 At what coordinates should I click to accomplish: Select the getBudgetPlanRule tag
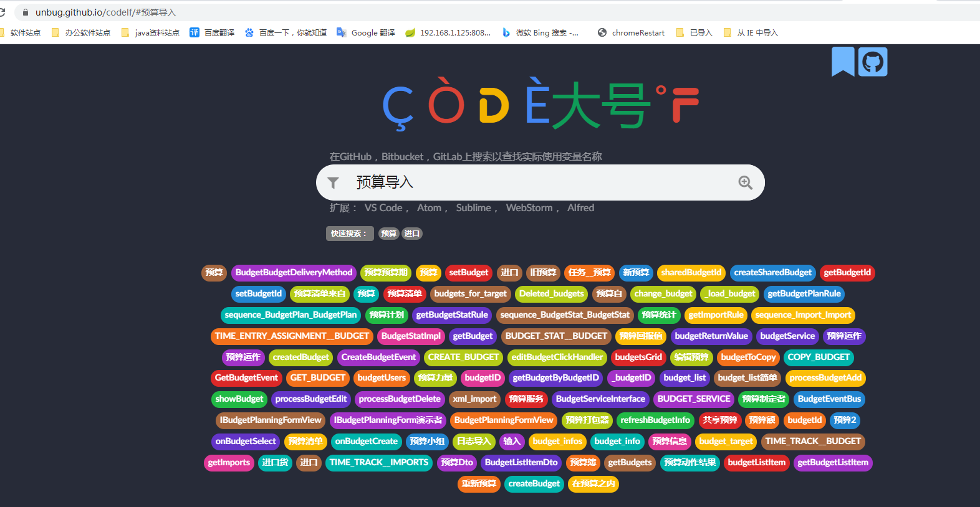click(804, 294)
